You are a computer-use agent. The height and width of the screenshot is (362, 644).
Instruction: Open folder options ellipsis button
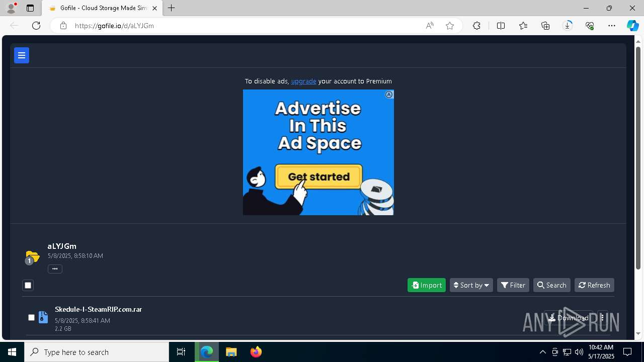click(55, 268)
